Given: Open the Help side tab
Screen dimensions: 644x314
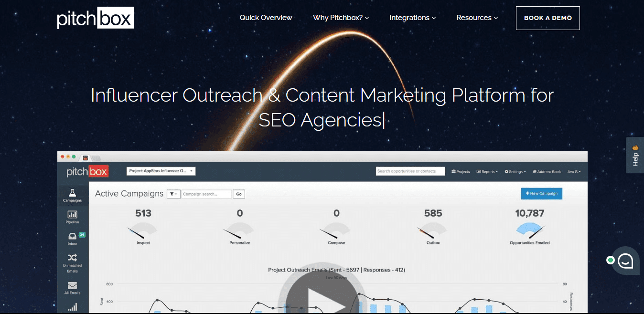Looking at the screenshot, I should (x=635, y=156).
